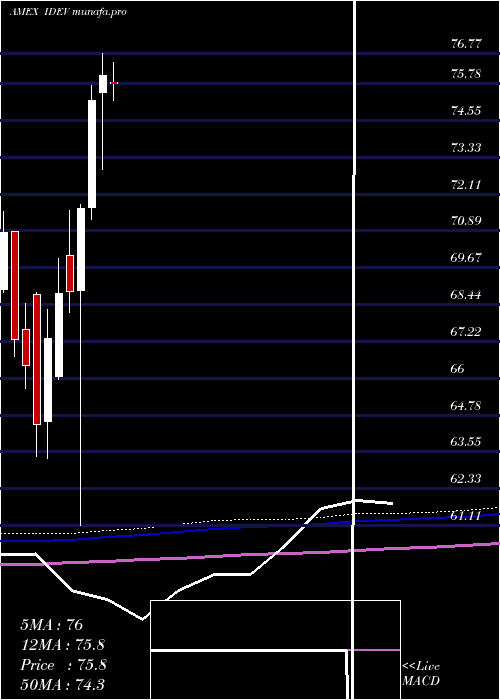This screenshot has height=700, width=500.
Task: Click the 76.77 price axis label
Action: (466, 44)
